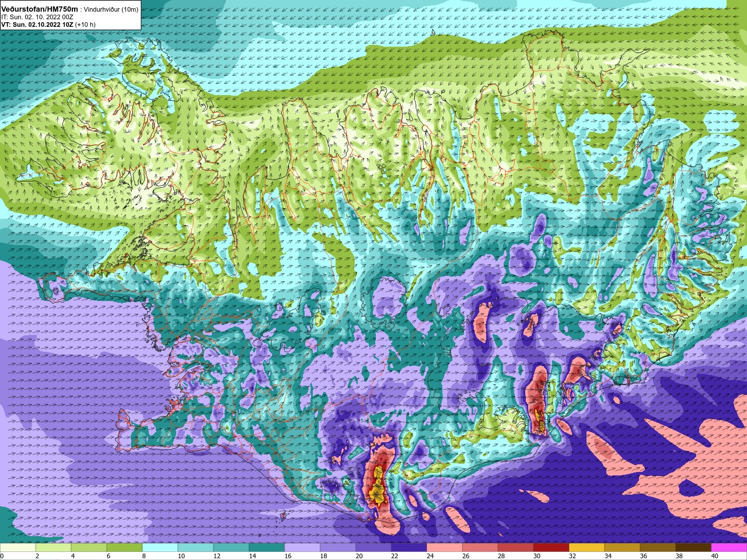747x560 pixels.
Task: Click the pale cyan 8–10 legend swatch
Action: tap(160, 548)
